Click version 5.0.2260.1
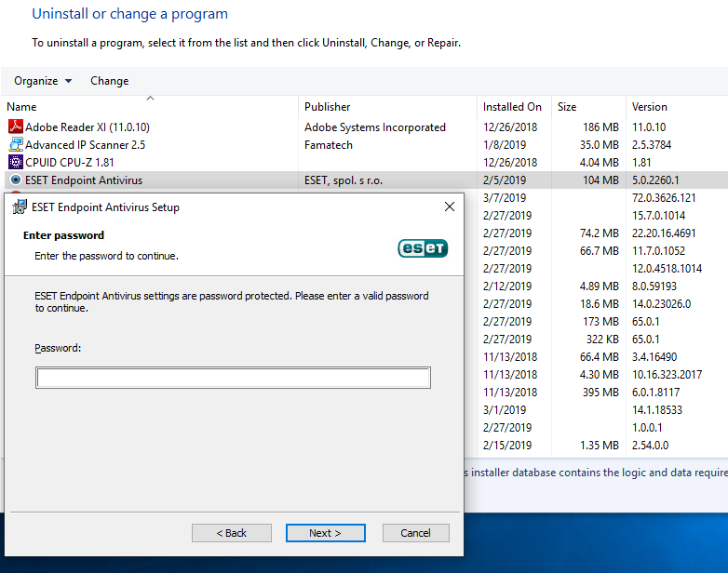This screenshot has height=573, width=728. tap(655, 180)
